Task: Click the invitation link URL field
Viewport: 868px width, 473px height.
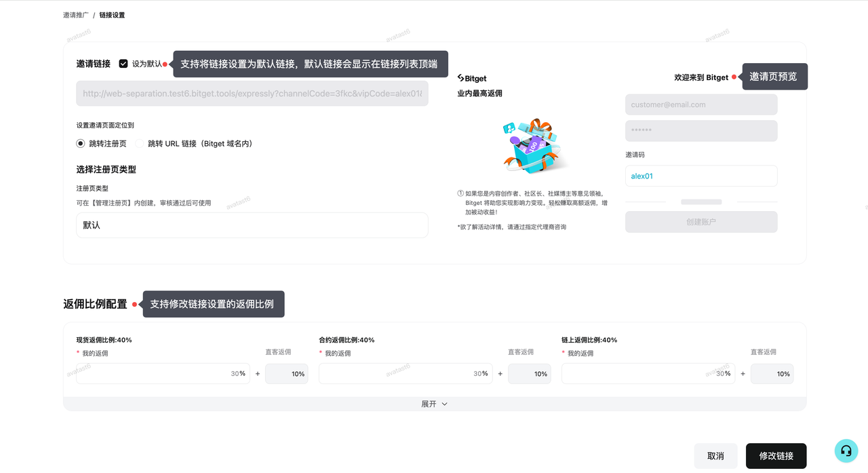Action: [x=252, y=94]
